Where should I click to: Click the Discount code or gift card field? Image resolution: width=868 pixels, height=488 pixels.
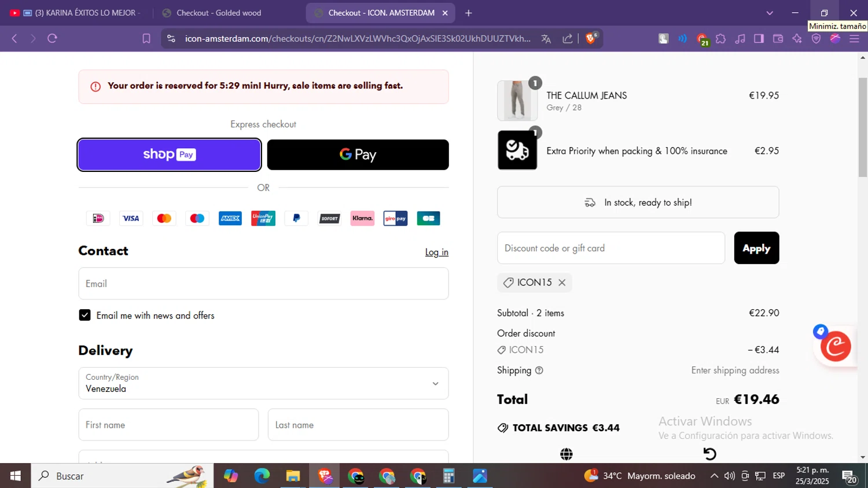coord(611,248)
